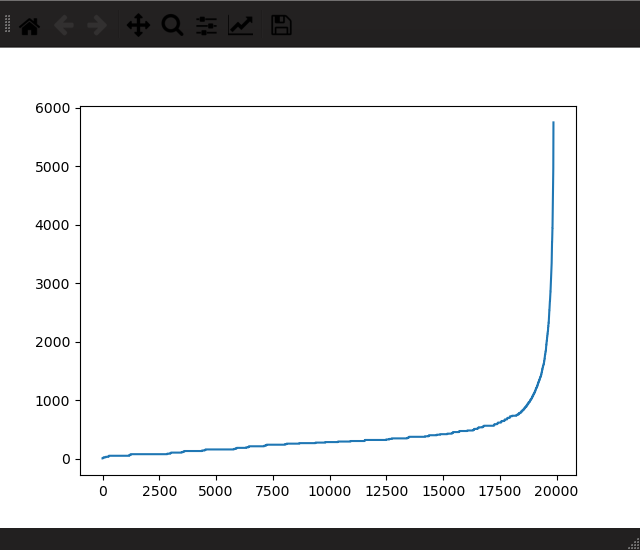Click the resize grip in bottom-right corner

pyautogui.click(x=633, y=542)
